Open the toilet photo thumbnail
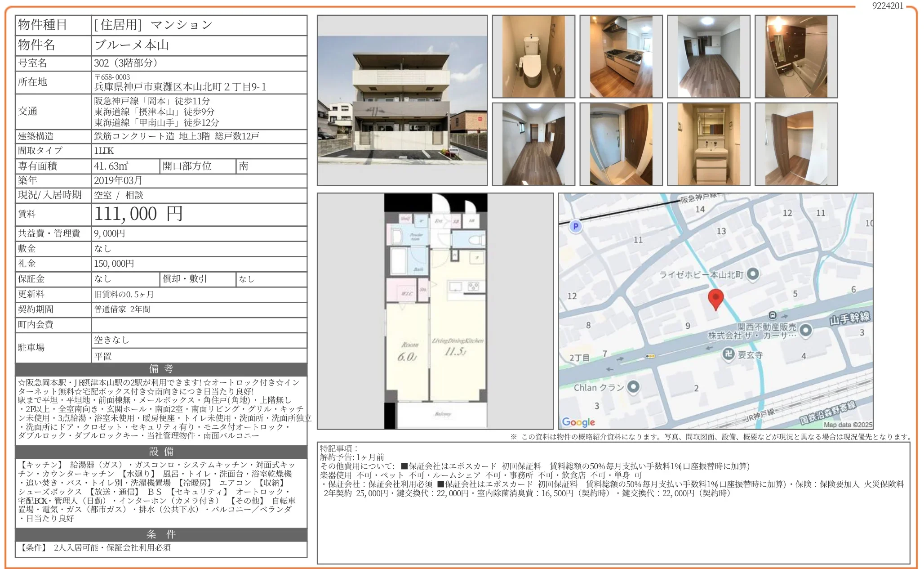The width and height of the screenshot is (924, 569). coord(533,57)
